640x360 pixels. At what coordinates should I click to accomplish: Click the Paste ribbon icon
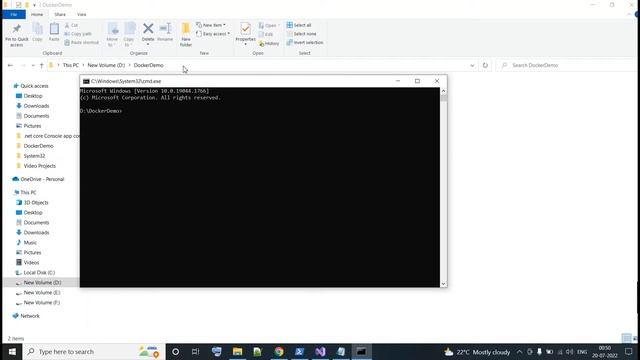pyautogui.click(x=54, y=32)
